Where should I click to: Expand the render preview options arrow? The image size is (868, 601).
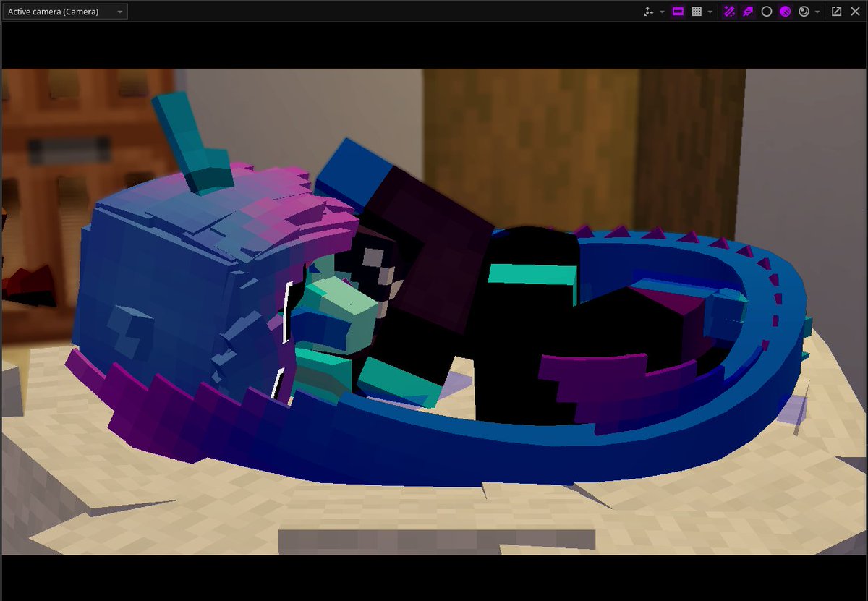pyautogui.click(x=817, y=12)
